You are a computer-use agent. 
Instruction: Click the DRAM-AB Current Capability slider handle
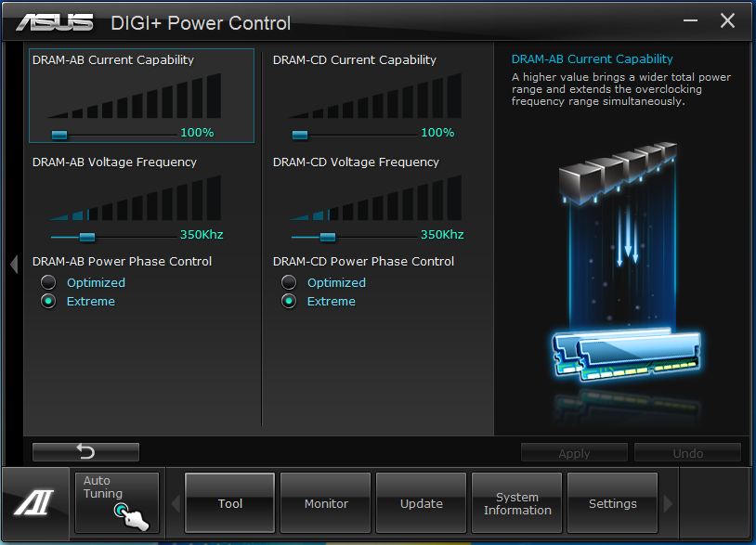coord(59,135)
